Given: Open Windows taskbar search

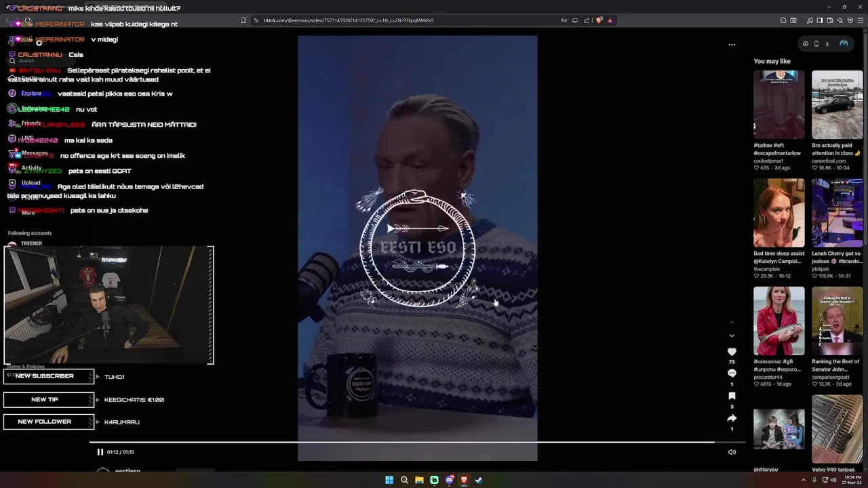Looking at the screenshot, I should point(404,480).
